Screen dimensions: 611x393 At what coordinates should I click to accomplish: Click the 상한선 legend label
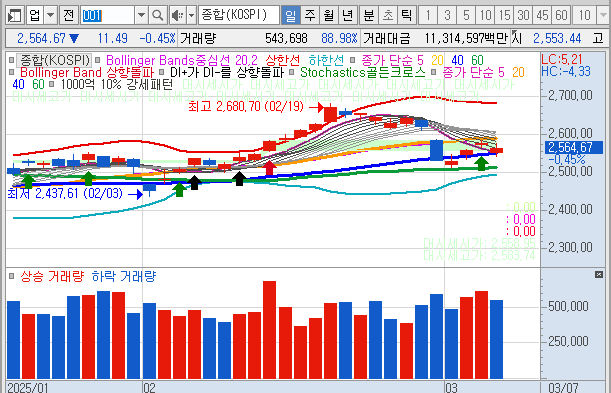point(283,60)
